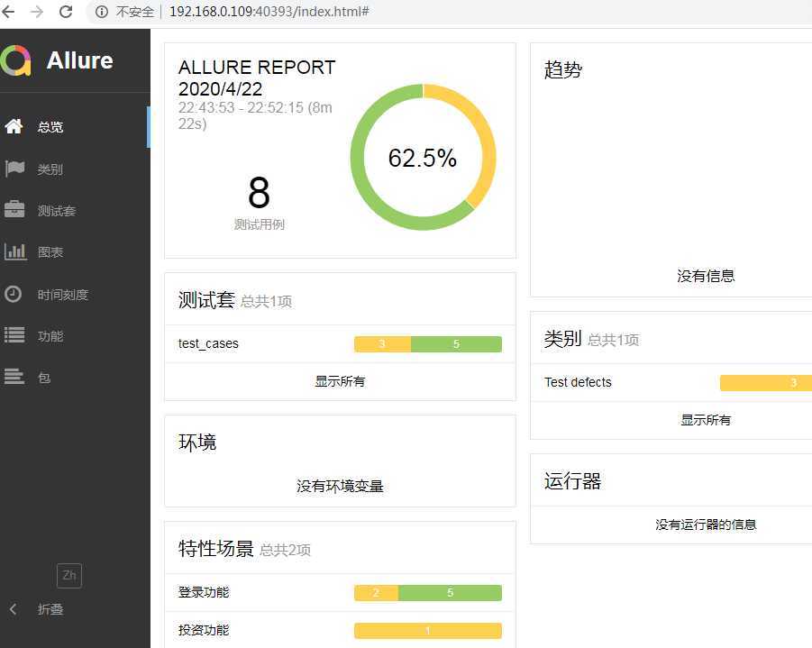This screenshot has height=648, width=812.
Task: Open the 登录功能 feature row
Action: point(341,593)
